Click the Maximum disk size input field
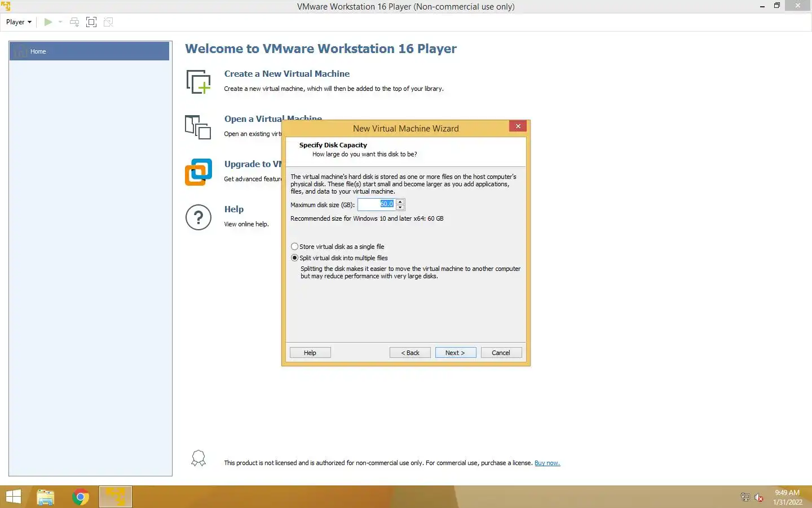 tap(376, 204)
